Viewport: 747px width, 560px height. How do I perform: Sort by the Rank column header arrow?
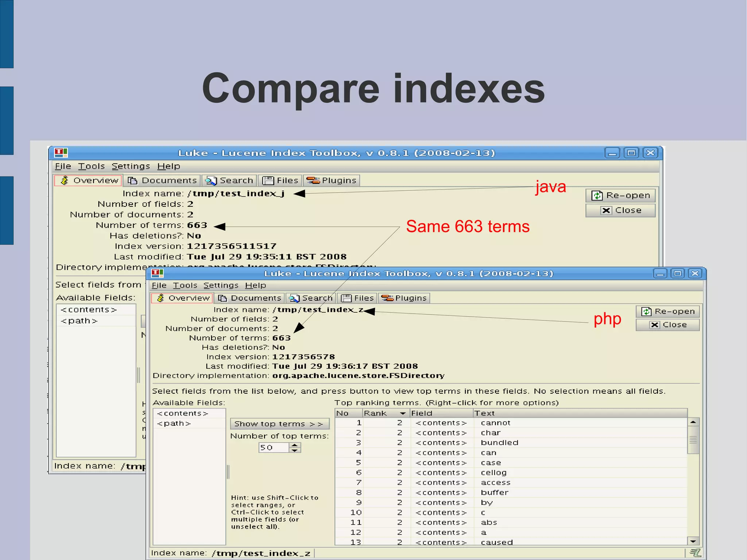tap(402, 413)
